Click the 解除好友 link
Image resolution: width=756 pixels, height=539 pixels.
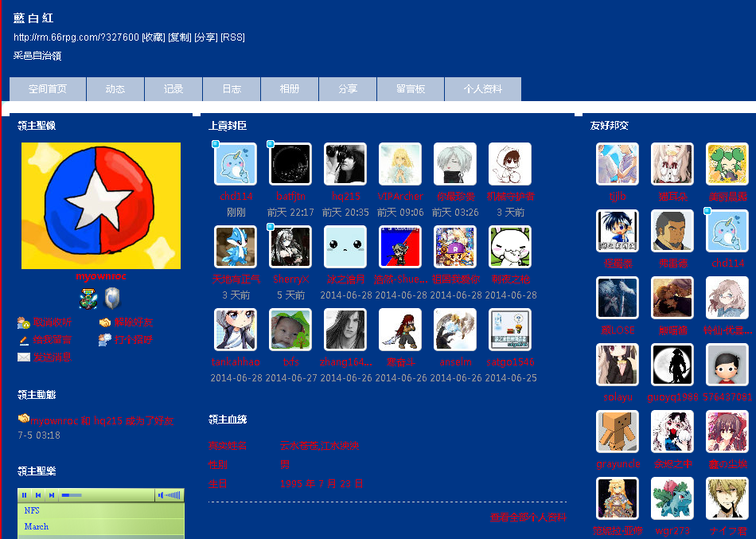(x=134, y=322)
